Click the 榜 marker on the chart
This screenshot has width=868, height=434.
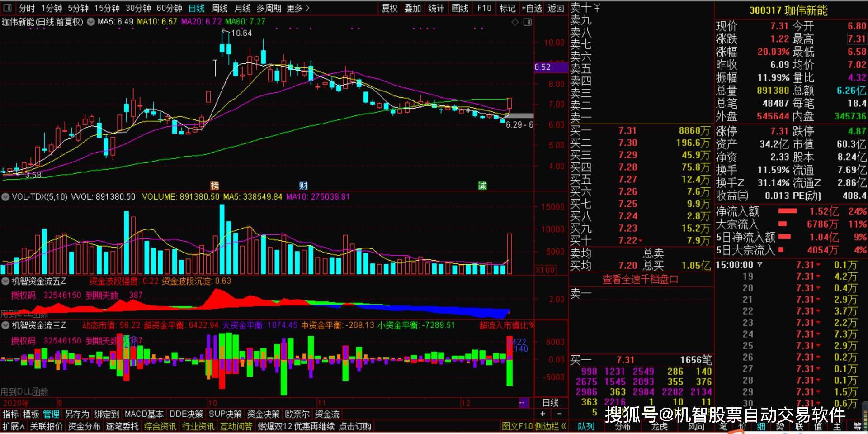pos(215,186)
